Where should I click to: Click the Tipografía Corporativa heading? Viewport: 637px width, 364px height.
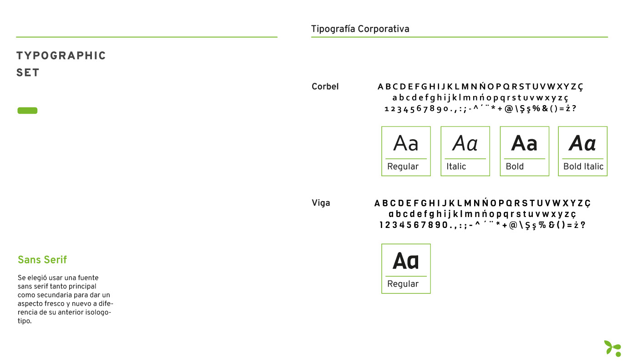(360, 29)
